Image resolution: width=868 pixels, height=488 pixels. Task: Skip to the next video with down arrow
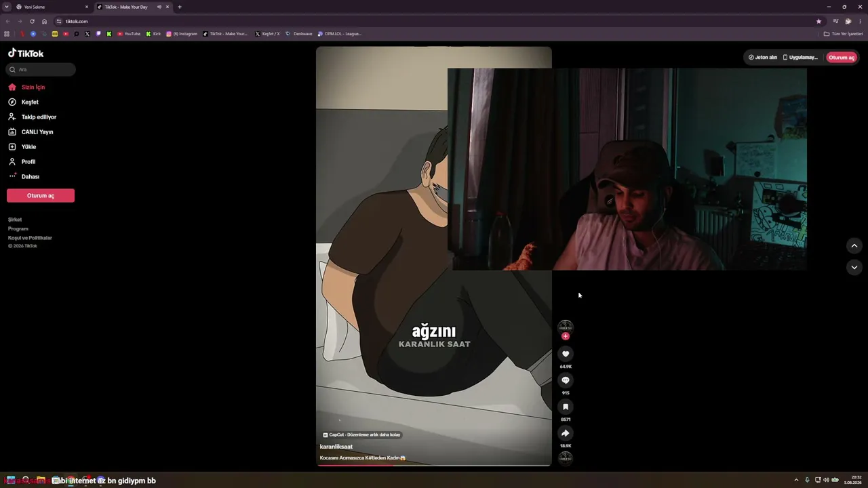[854, 268]
